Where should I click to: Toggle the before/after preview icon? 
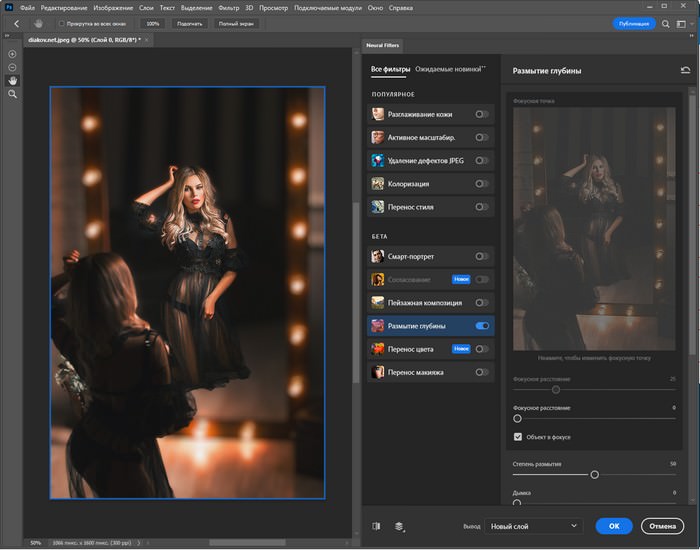tap(376, 525)
